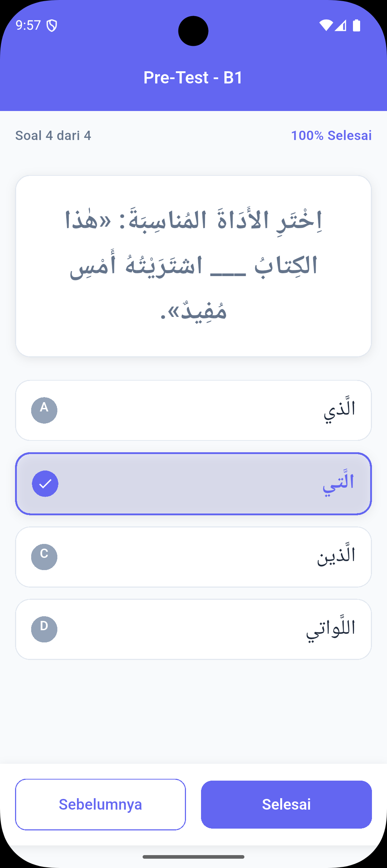Tap the shield icon in status bar
The image size is (387, 868).
[x=52, y=25]
